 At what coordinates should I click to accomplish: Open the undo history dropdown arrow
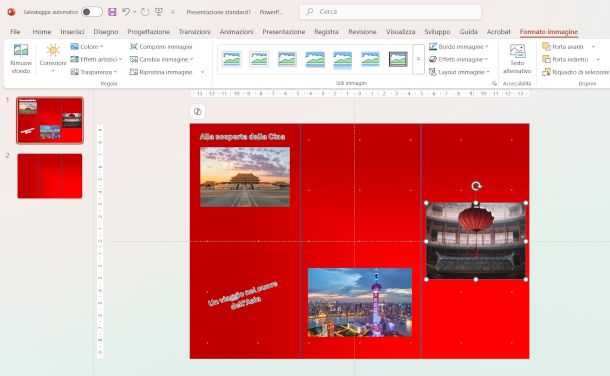click(135, 12)
